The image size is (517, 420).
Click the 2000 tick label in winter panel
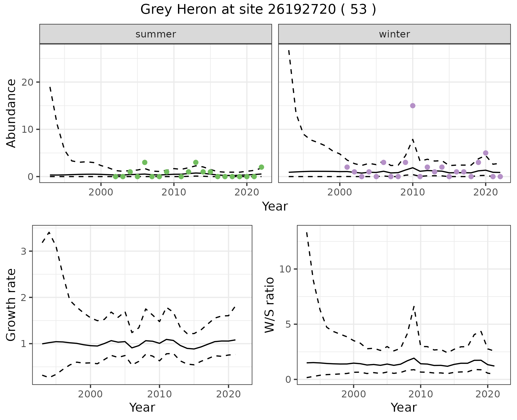tap(340, 192)
